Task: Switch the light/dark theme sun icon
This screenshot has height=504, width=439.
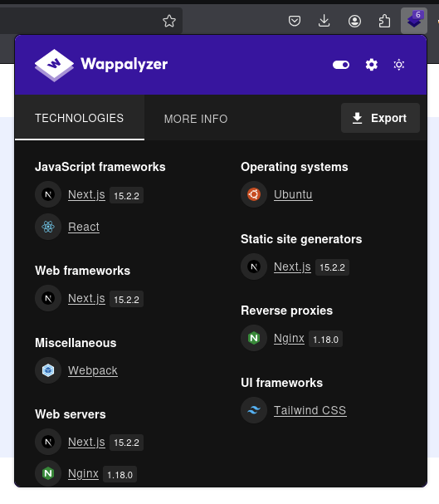Action: [399, 65]
